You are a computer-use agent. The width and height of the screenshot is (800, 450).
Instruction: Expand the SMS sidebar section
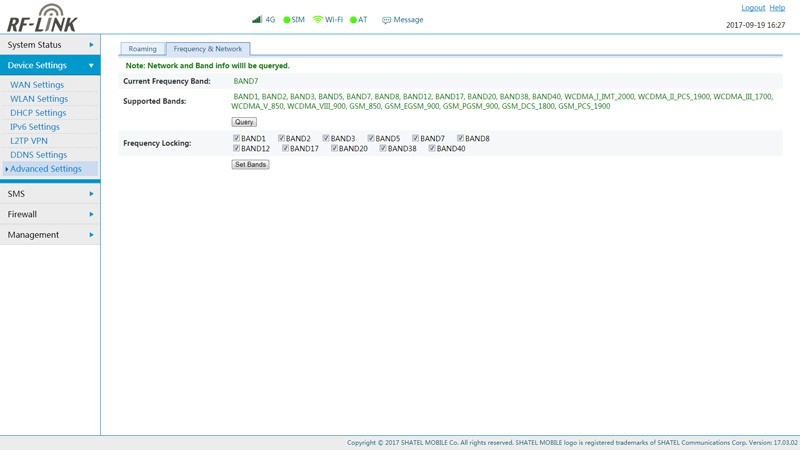point(49,194)
